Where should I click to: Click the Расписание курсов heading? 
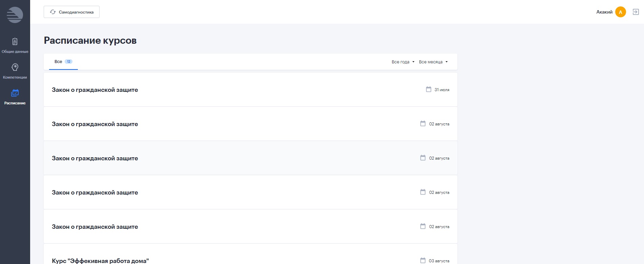tap(90, 40)
